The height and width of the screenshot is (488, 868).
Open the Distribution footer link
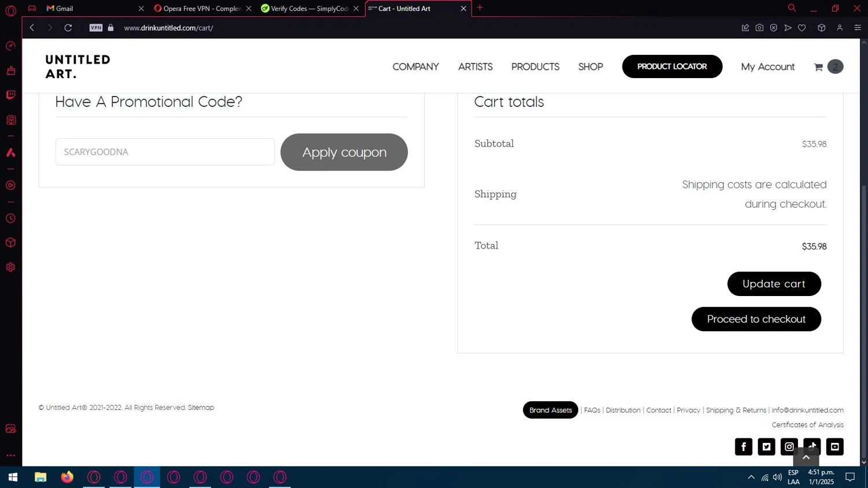coord(623,411)
